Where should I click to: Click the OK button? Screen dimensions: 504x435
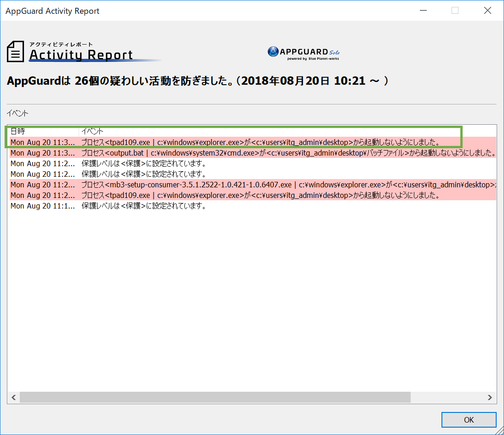coord(469,420)
